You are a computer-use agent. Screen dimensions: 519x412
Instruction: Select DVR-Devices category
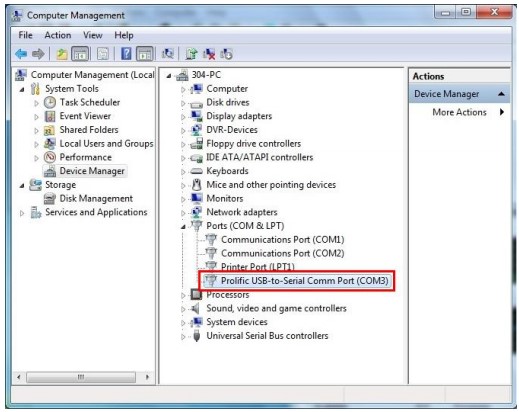click(232, 130)
